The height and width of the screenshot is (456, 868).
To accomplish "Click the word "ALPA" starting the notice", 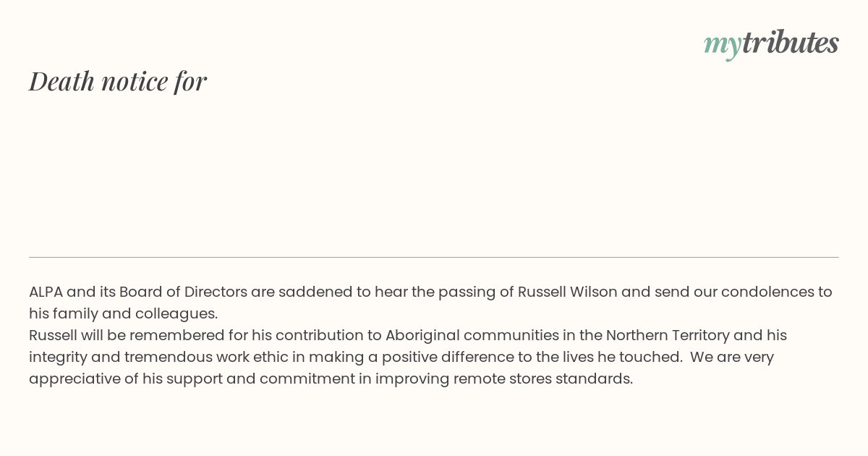I will tap(46, 292).
